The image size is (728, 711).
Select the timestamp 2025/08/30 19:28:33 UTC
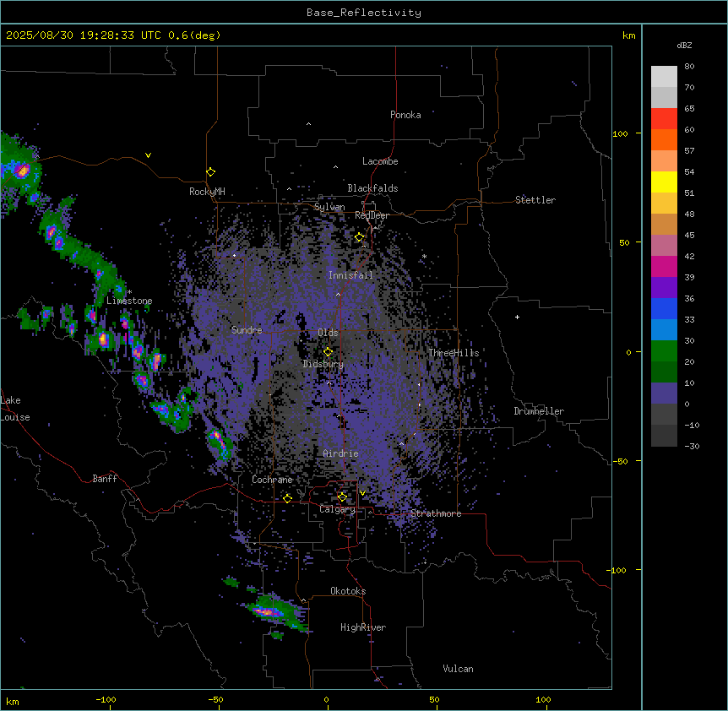[x=84, y=35]
